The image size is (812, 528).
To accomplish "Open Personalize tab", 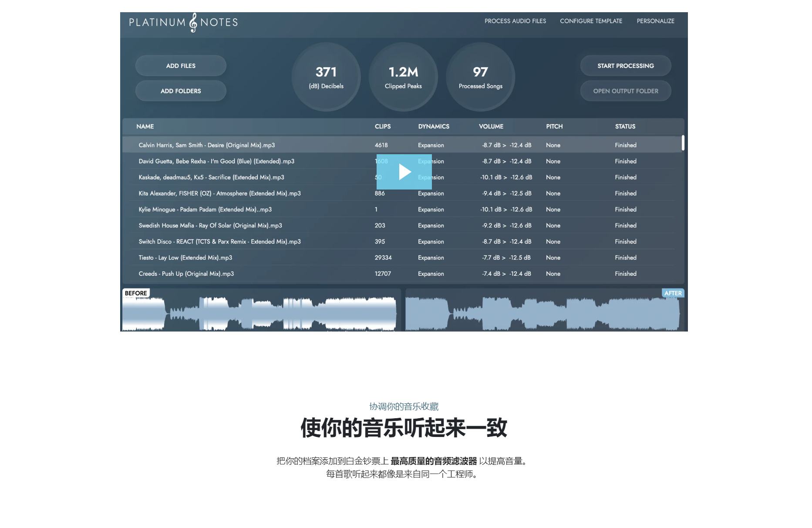I will click(x=655, y=21).
